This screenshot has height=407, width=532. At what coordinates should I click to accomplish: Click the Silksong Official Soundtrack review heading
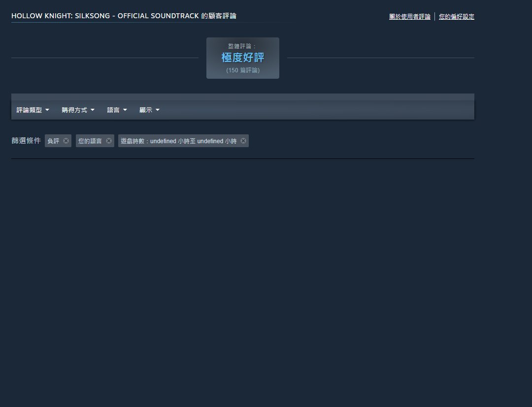(124, 16)
